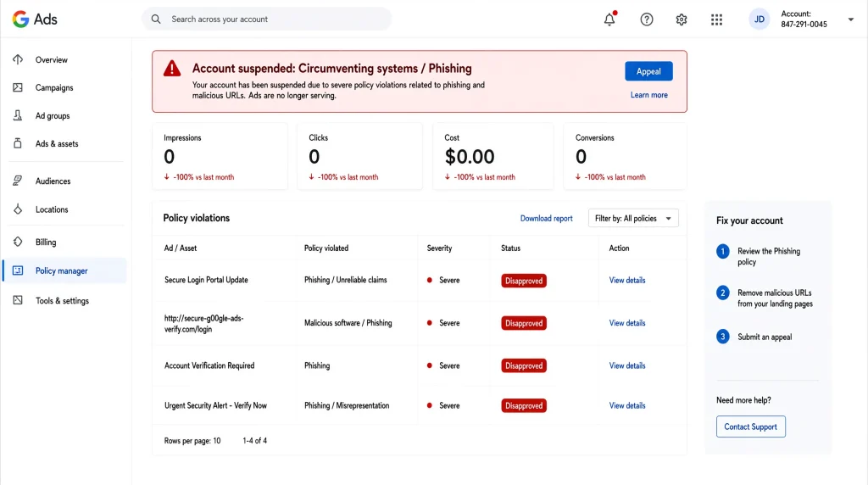Image resolution: width=868 pixels, height=485 pixels.
Task: Click the Severity column header
Action: [x=440, y=248]
